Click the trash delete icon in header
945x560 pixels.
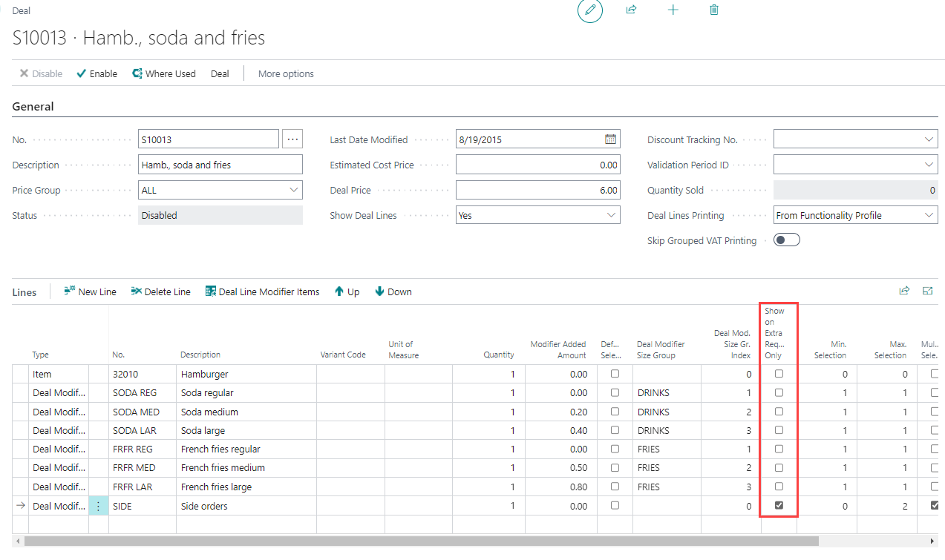click(x=714, y=10)
